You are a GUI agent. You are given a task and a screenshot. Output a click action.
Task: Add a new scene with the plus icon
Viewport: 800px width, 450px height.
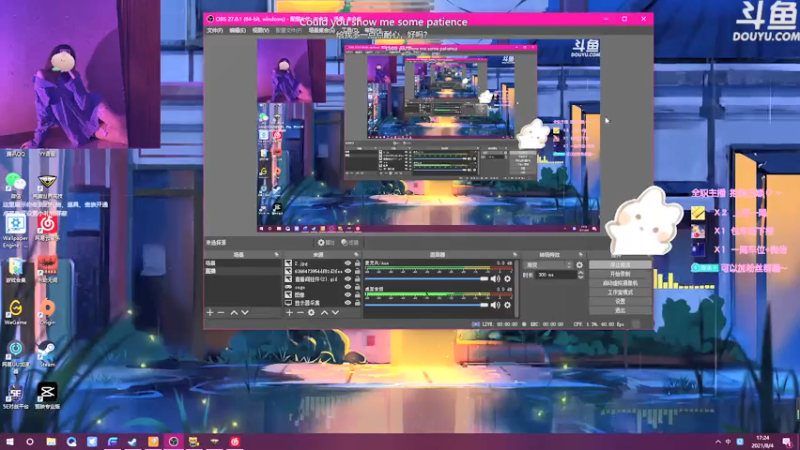(x=210, y=312)
